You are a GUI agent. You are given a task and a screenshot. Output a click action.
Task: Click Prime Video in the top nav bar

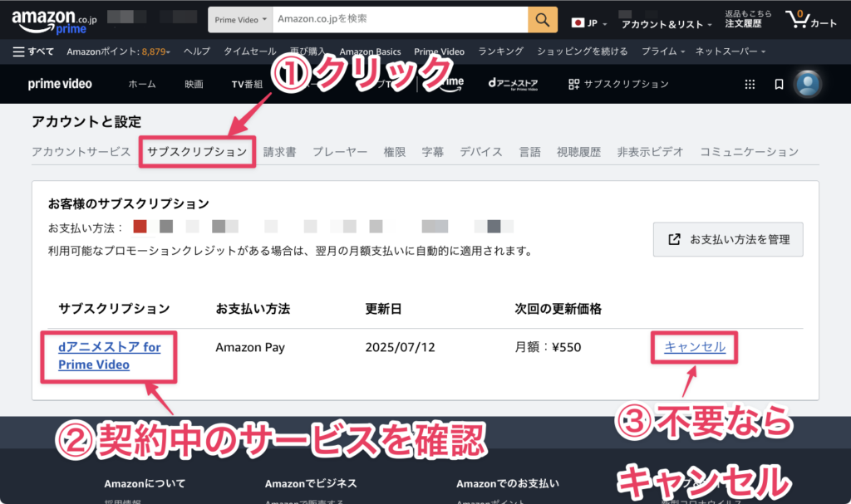coord(439,51)
